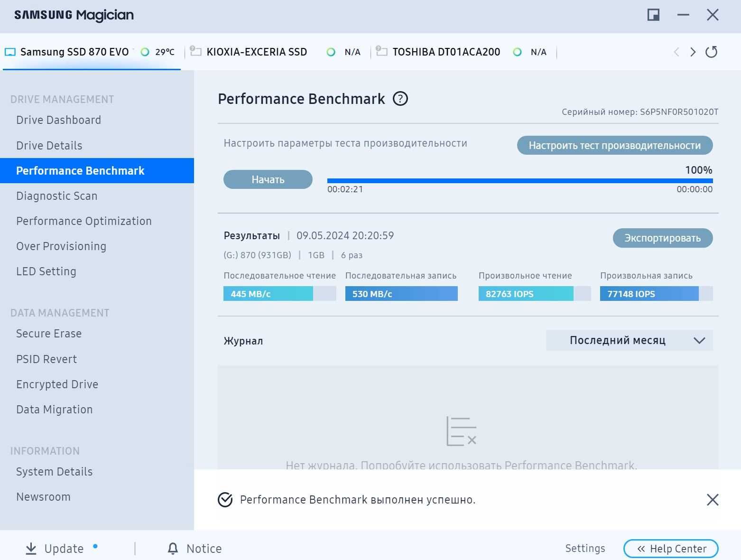The height and width of the screenshot is (560, 741).
Task: Click the refresh drives icon
Action: pos(711,52)
